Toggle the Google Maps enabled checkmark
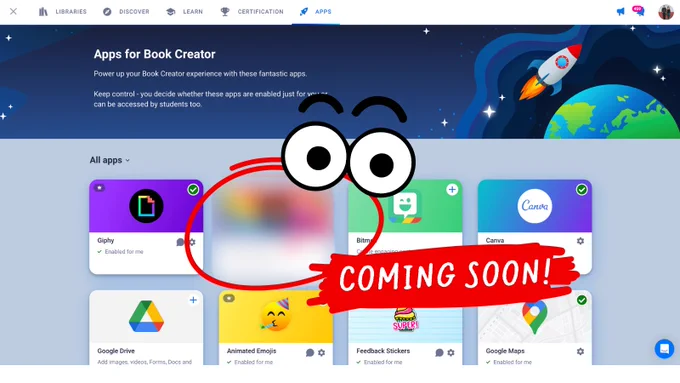This screenshot has height=383, width=680. coord(582,300)
